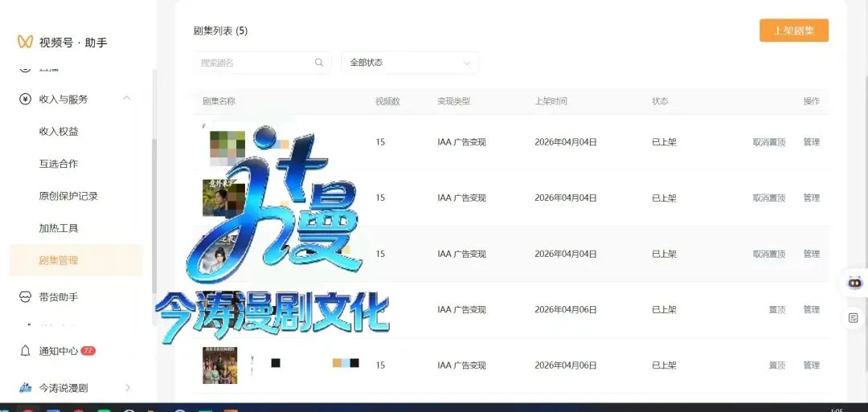
Task: Open the last row's group-poster thumbnail
Action: 219,365
